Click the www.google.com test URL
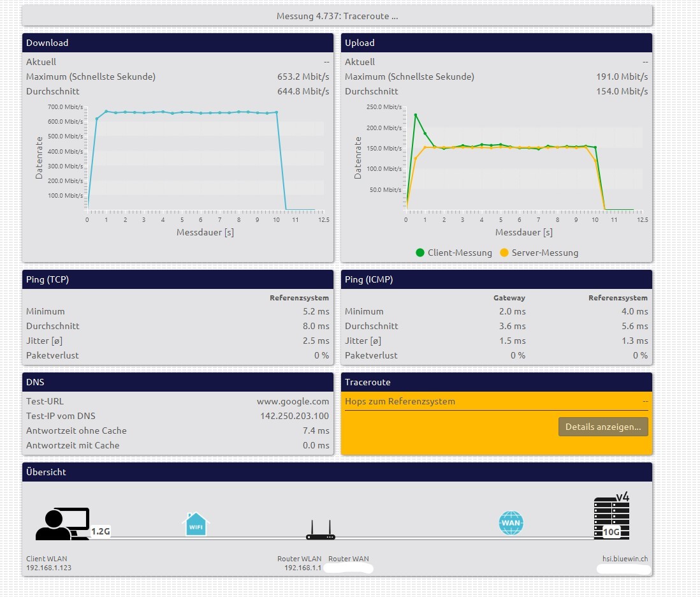 (293, 401)
